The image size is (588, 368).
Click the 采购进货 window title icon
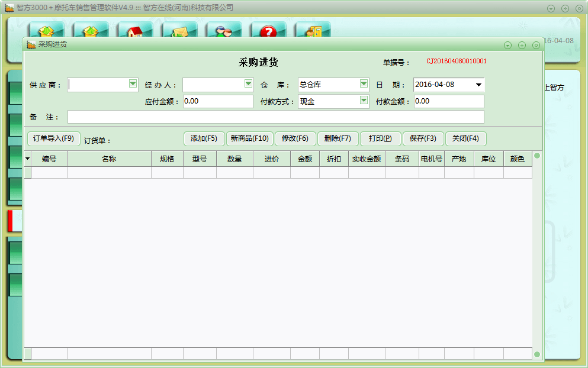pos(31,45)
